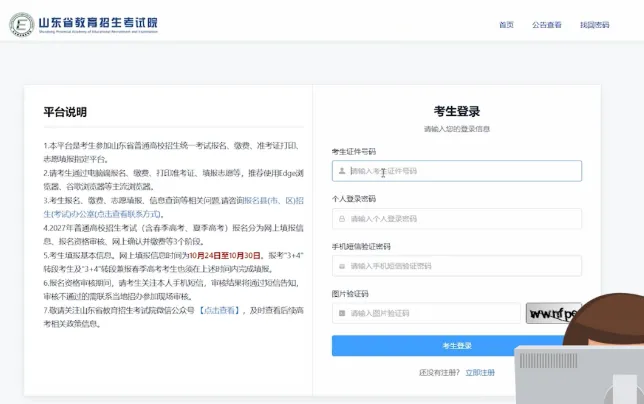This screenshot has width=644, height=404.
Task: Click the 手机短信验证密码 field label
Action: coord(361,246)
